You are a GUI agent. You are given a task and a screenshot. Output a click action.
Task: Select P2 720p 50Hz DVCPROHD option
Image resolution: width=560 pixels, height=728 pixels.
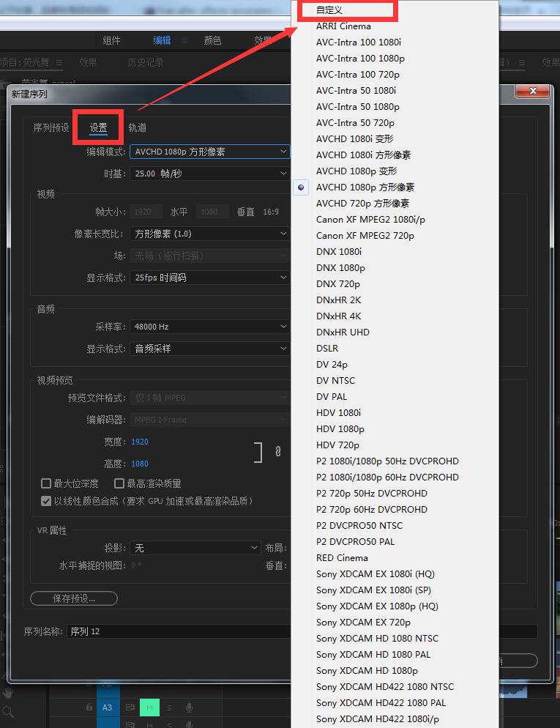(x=372, y=494)
